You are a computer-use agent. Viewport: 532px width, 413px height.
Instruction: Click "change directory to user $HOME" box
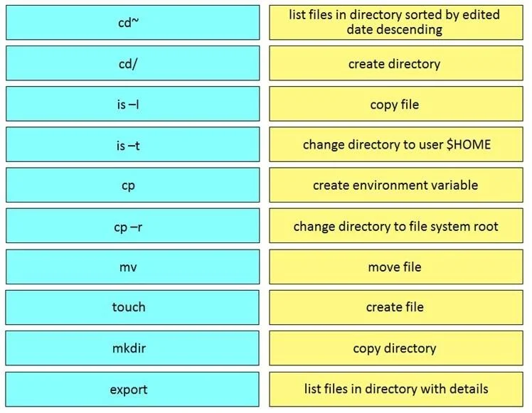[x=396, y=144]
